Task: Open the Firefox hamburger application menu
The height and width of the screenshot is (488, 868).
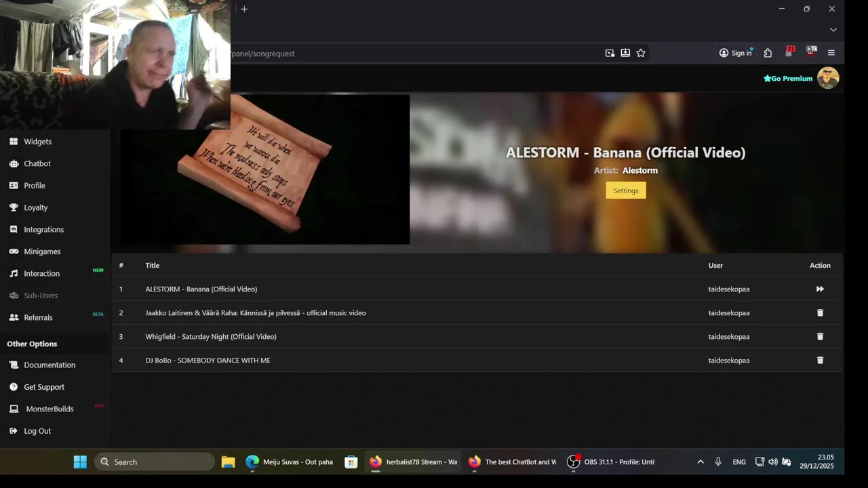Action: (831, 53)
